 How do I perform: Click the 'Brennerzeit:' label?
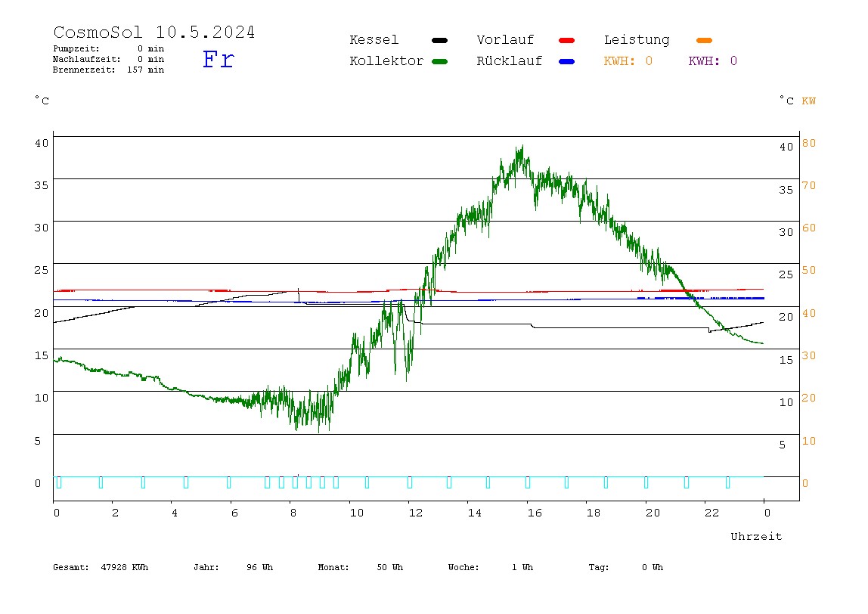pos(84,70)
